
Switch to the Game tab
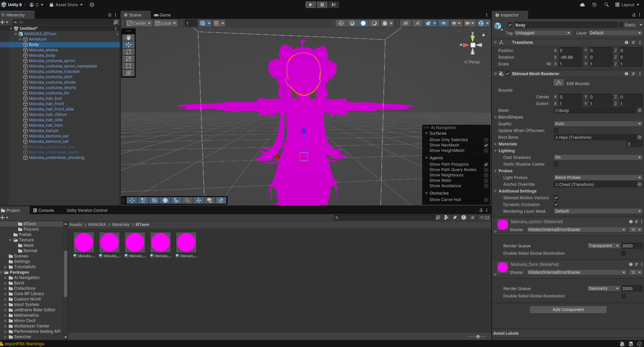click(162, 15)
